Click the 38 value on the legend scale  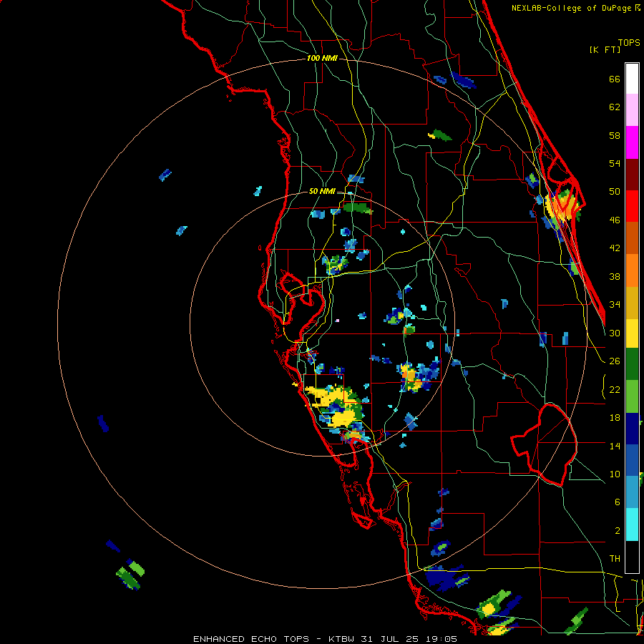[615, 276]
